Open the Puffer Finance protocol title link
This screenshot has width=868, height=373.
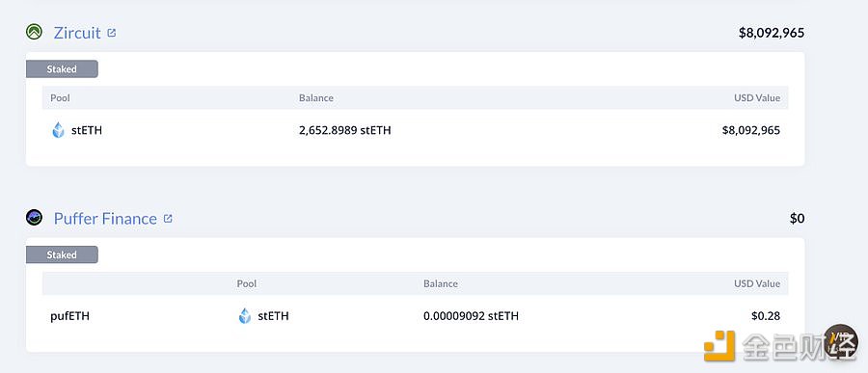click(x=105, y=219)
